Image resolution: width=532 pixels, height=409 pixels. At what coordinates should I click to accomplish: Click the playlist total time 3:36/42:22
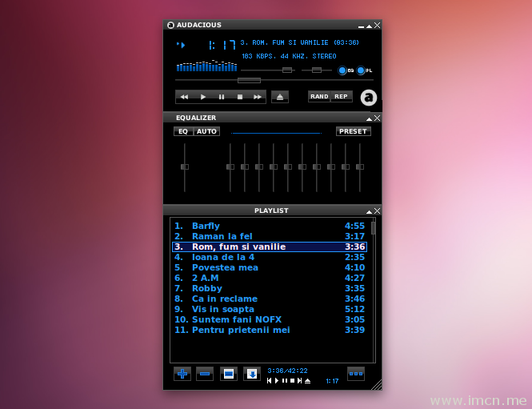coord(287,371)
